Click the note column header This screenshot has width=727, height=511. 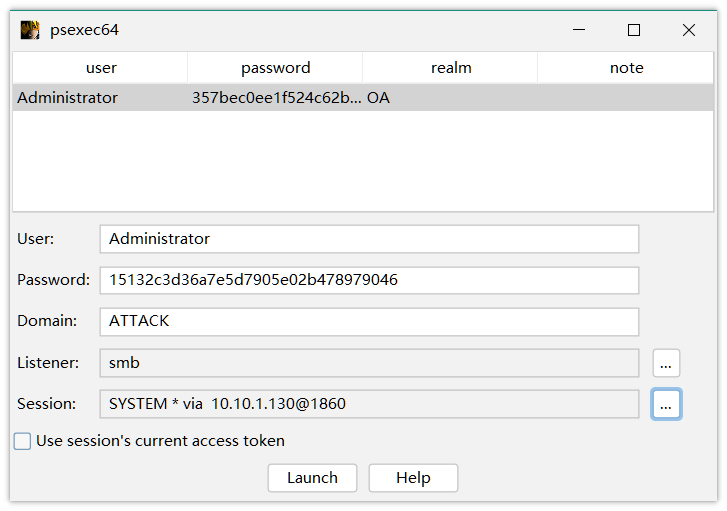coord(626,68)
